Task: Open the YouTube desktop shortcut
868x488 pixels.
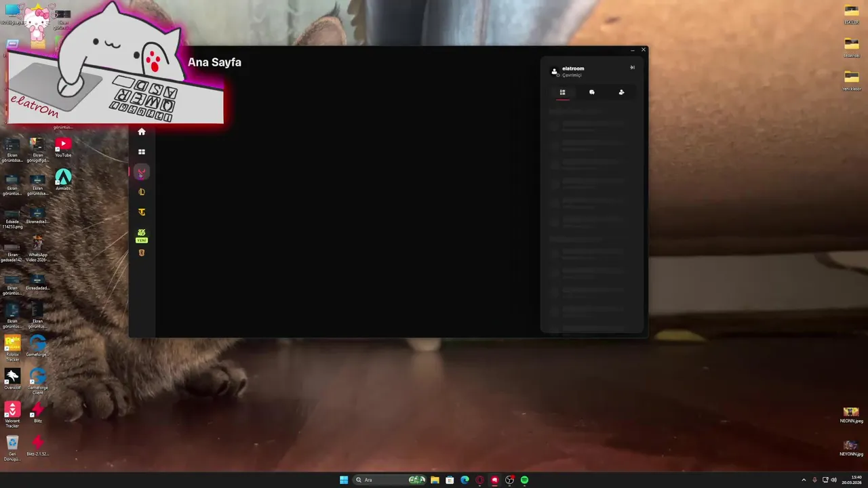Action: tap(63, 147)
